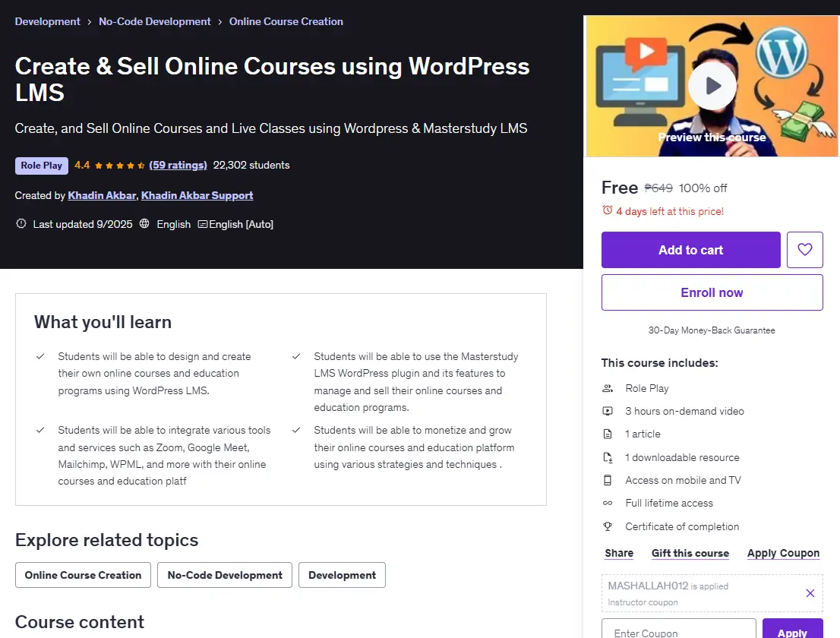Viewport: 840px width, 638px height.
Task: Focus the Enter Coupon input field
Action: point(679,628)
